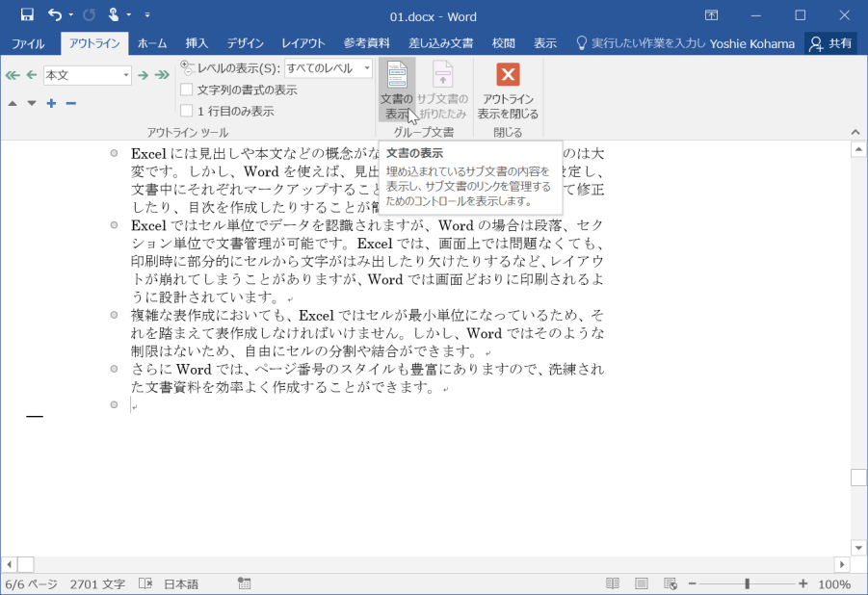Screen dimensions: 868x595
Task: Open zoom dialog via 100%
Action: (x=833, y=584)
